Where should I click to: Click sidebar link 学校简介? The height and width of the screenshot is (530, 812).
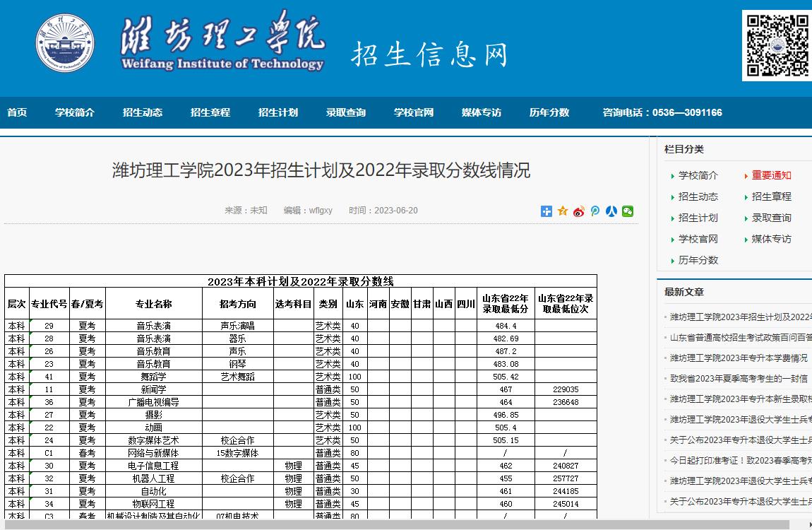click(x=698, y=176)
